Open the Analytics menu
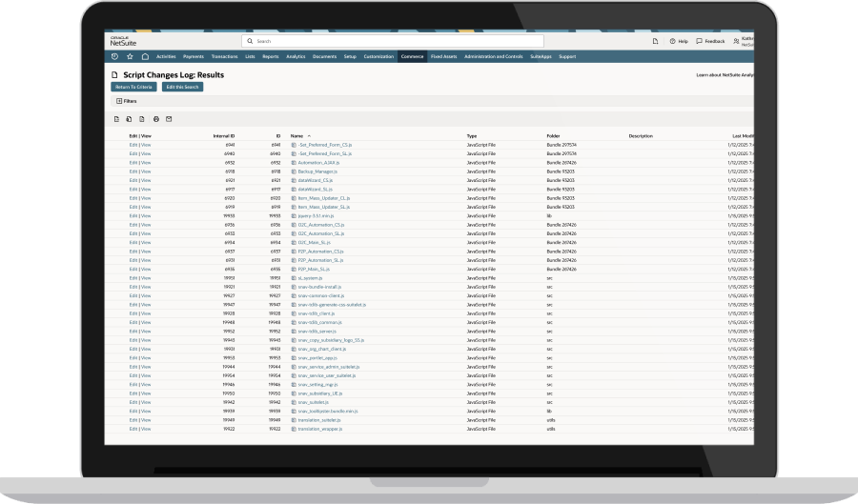The height and width of the screenshot is (504, 858). coord(296,56)
